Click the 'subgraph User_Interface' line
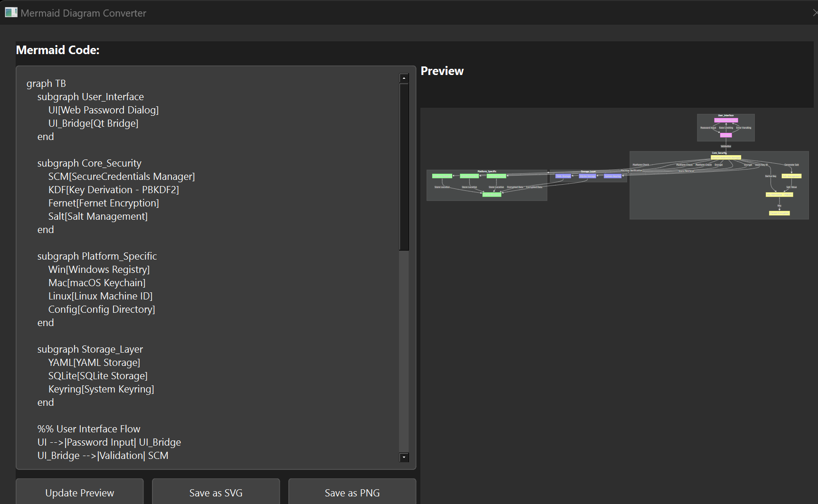Image resolution: width=818 pixels, height=504 pixels. point(90,97)
